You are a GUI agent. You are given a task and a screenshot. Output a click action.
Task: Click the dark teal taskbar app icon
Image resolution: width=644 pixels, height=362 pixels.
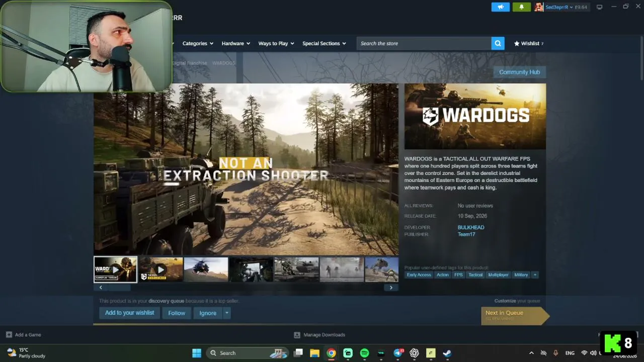381,353
